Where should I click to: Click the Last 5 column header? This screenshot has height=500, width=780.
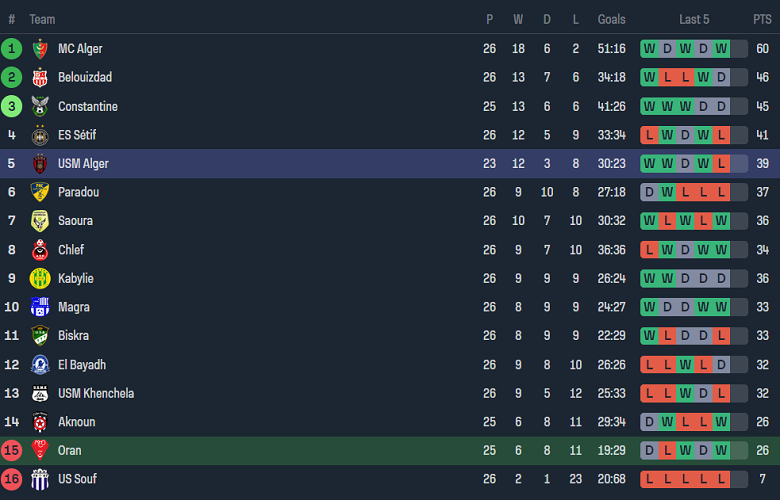point(694,19)
